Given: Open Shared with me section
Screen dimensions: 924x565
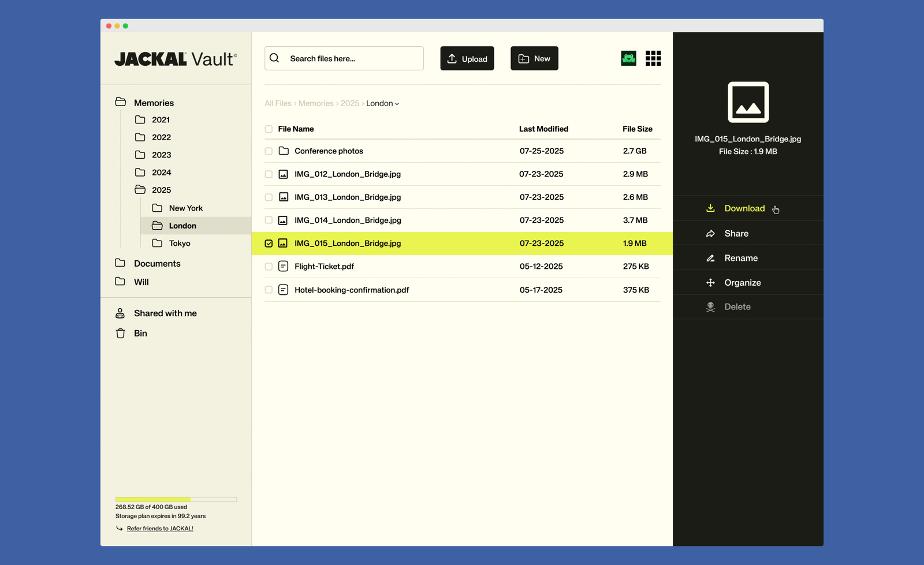Looking at the screenshot, I should (165, 313).
